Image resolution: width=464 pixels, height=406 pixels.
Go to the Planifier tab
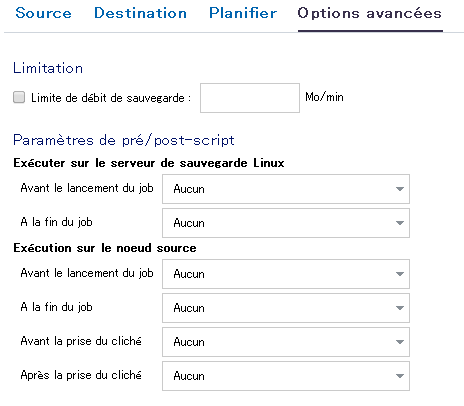[243, 13]
